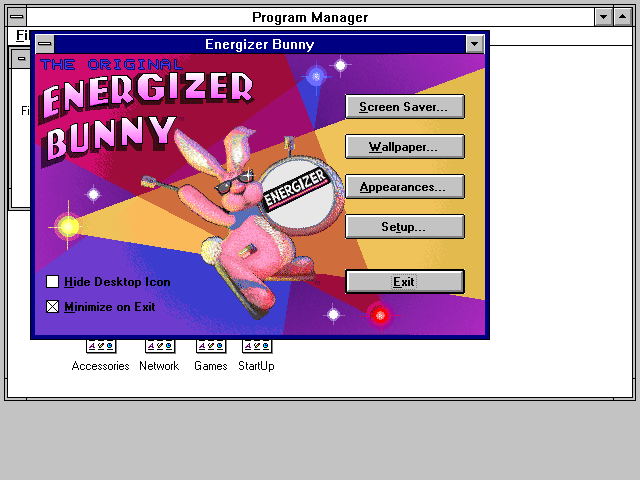Minimize the Energizer Bunny window
The width and height of the screenshot is (640, 480).
click(475, 44)
